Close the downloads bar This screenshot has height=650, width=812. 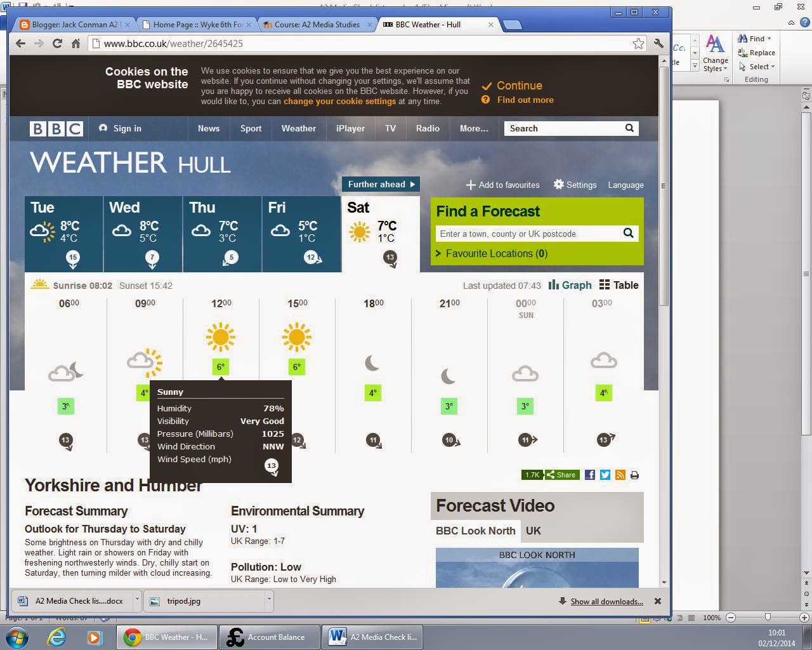(x=658, y=601)
